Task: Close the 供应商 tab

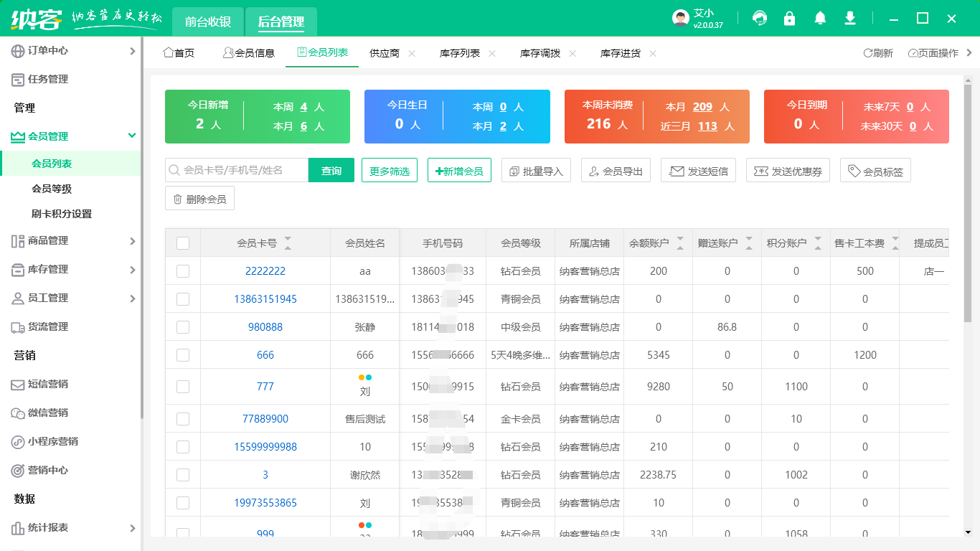Action: click(x=412, y=53)
